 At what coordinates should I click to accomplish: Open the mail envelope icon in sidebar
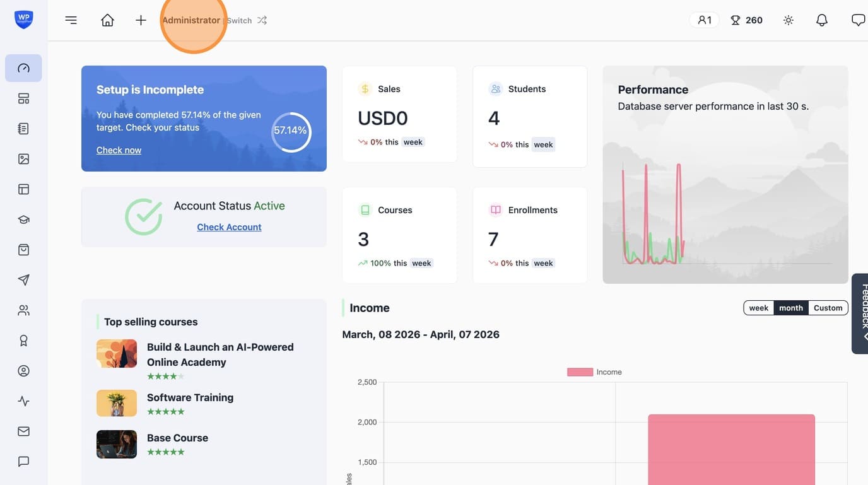click(x=23, y=431)
